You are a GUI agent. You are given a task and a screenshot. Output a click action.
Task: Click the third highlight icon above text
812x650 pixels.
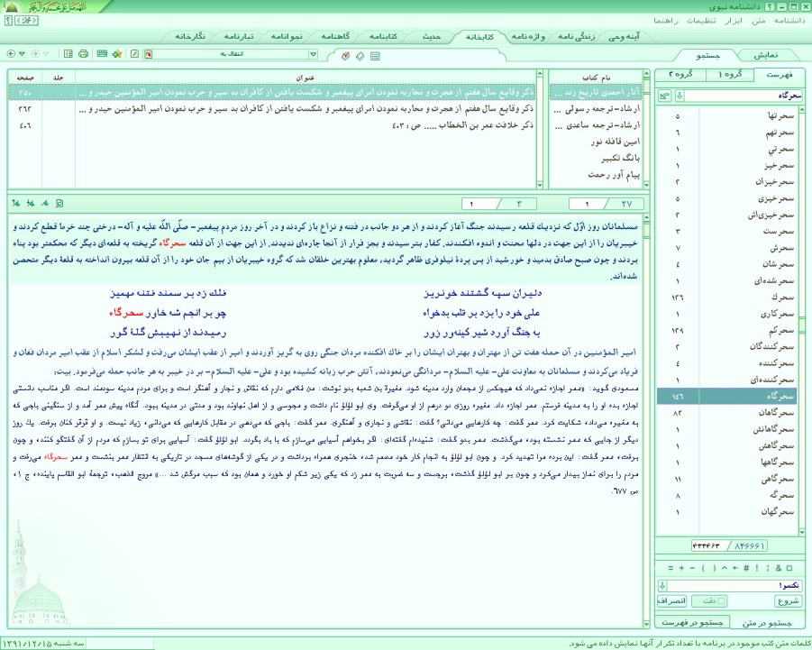(45, 204)
